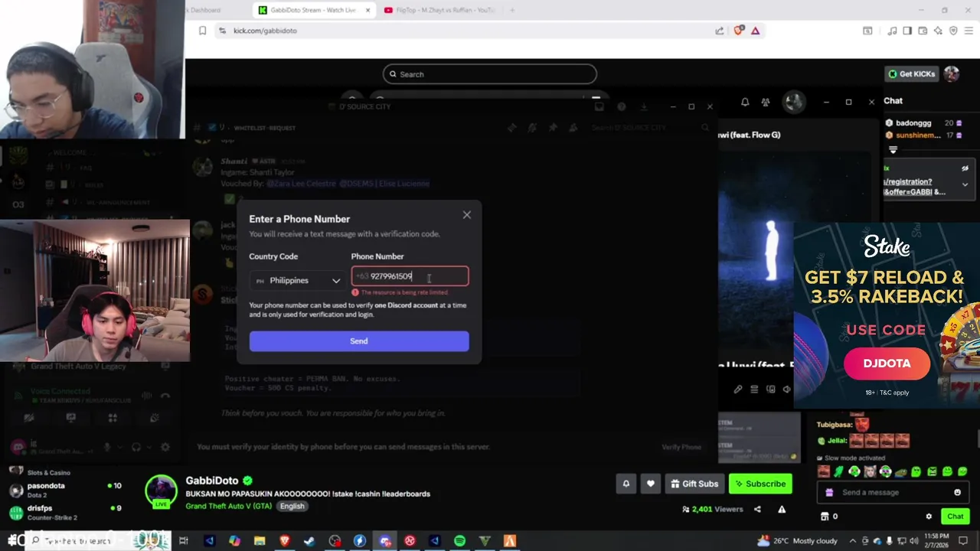Open Leo AI sparkle icon
980x551 pixels.
938,31
